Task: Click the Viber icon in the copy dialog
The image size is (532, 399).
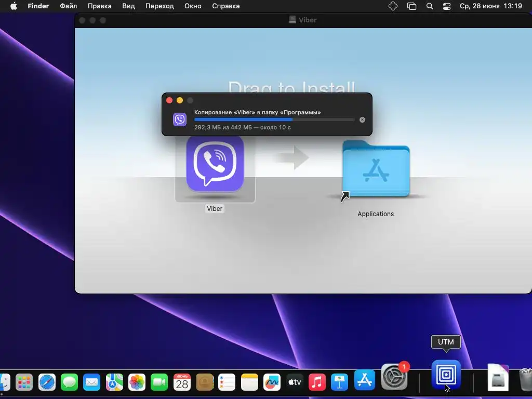Action: pos(180,119)
